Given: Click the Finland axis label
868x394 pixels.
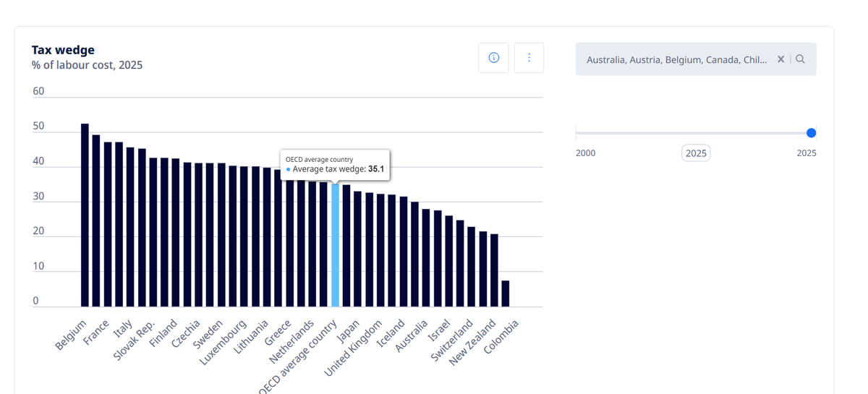Looking at the screenshot, I should pyautogui.click(x=163, y=333).
